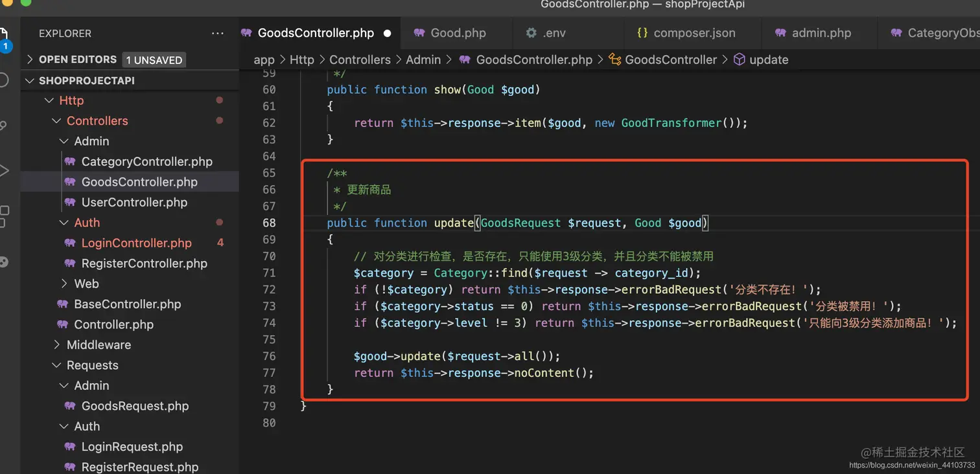Open LoginRequest.php in the explorer
980x474 pixels.
point(132,447)
